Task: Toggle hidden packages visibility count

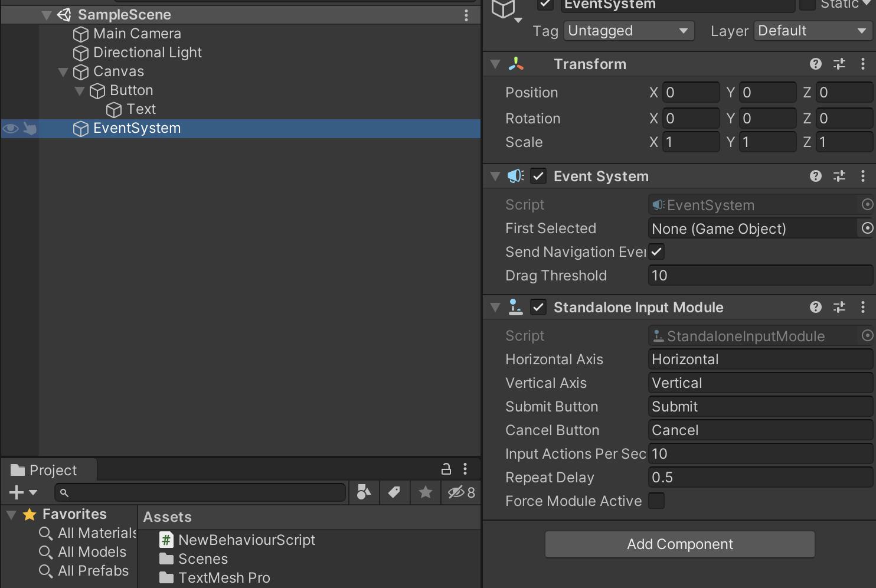Action: point(461,492)
